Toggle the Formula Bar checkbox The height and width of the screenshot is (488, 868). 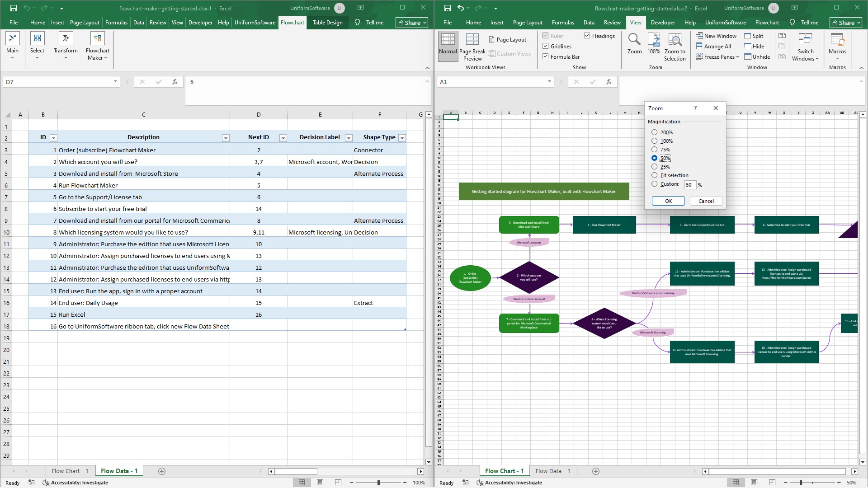coord(546,56)
